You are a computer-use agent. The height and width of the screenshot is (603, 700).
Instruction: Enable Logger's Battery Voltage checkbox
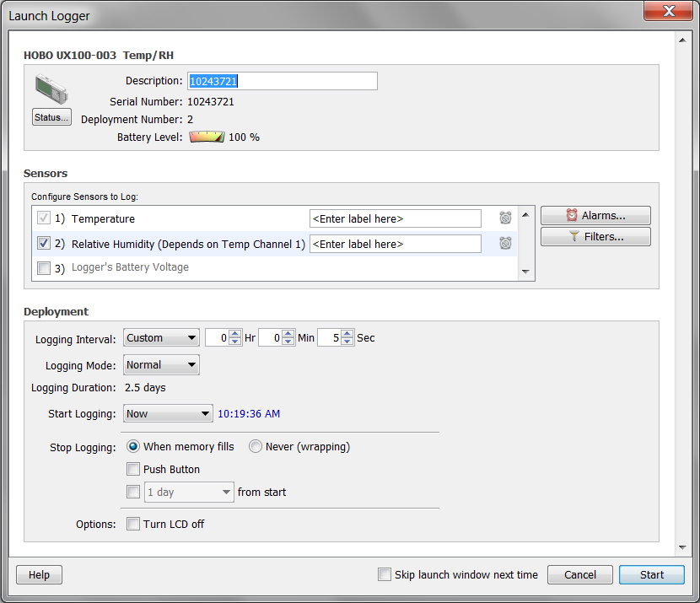click(x=44, y=268)
